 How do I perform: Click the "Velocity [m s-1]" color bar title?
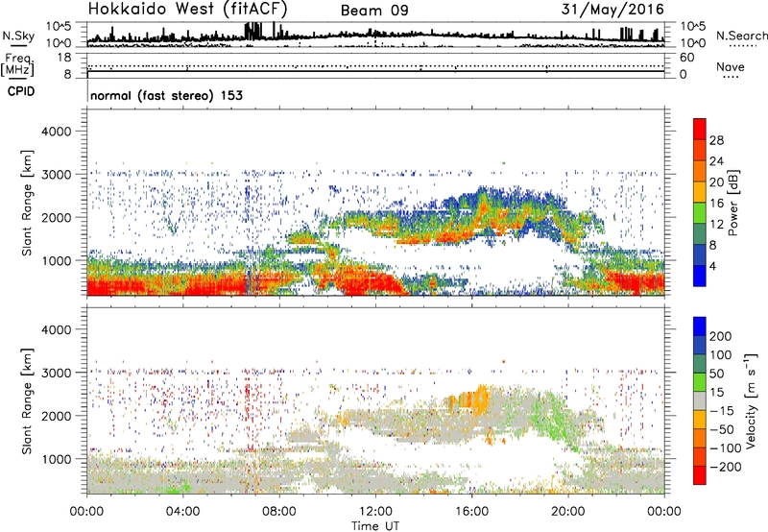point(751,400)
